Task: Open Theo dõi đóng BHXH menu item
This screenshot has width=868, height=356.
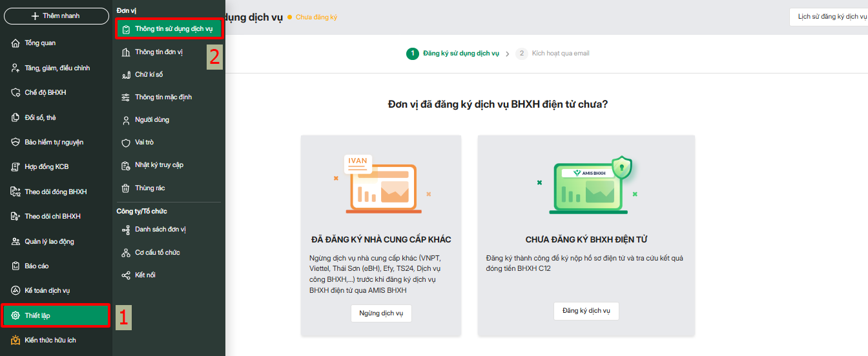Action: 56,192
